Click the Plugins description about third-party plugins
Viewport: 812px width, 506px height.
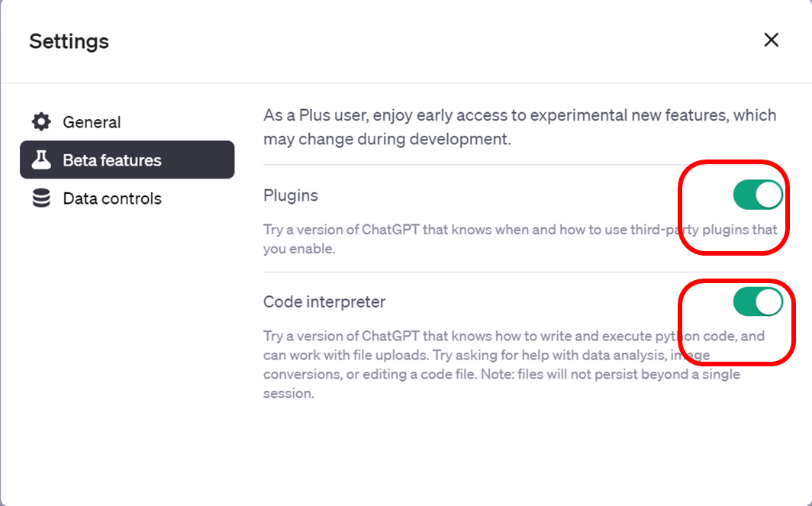[520, 239]
